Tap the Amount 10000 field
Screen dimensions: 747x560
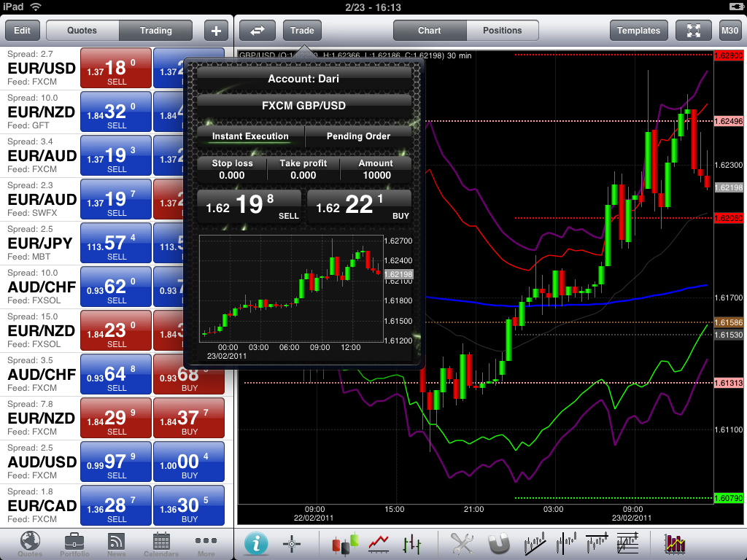pos(376,169)
